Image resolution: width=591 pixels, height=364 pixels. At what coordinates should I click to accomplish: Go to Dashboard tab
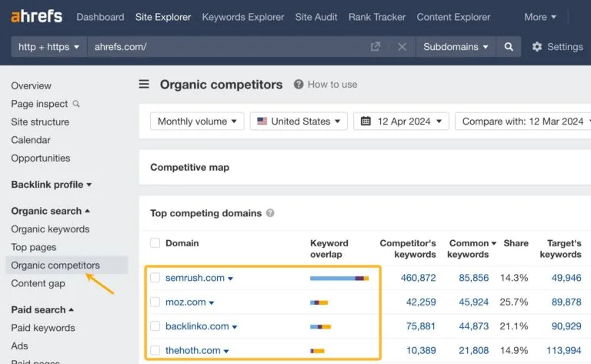tap(100, 17)
